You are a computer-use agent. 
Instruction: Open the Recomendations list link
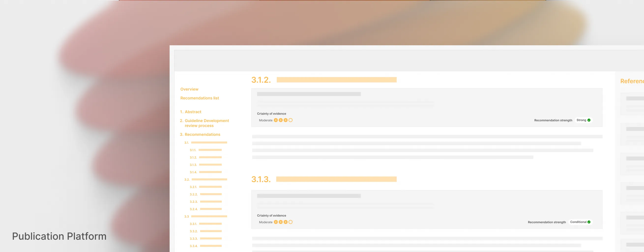pos(200,98)
